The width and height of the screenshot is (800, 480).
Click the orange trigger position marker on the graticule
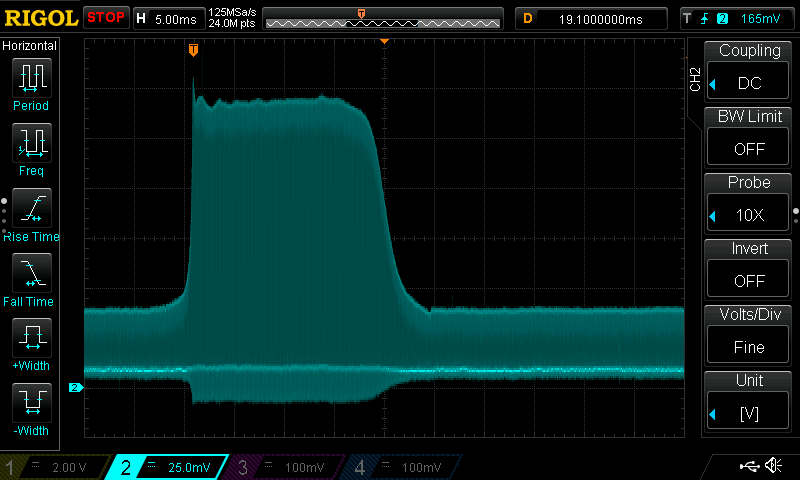[x=193, y=50]
